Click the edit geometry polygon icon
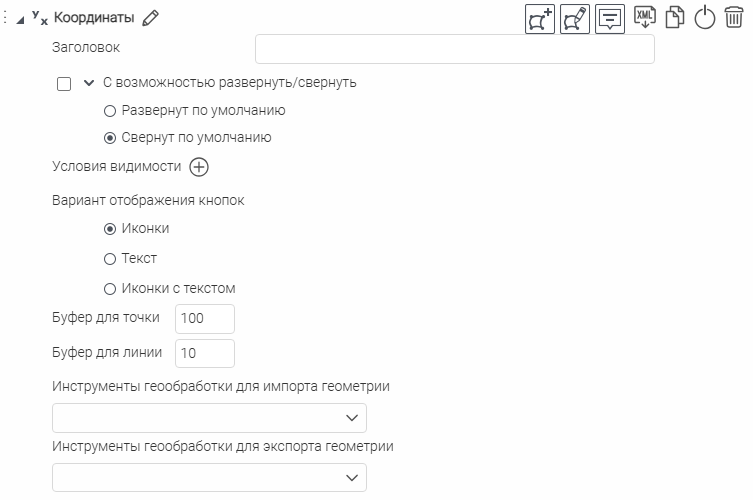753x500 pixels. (575, 19)
